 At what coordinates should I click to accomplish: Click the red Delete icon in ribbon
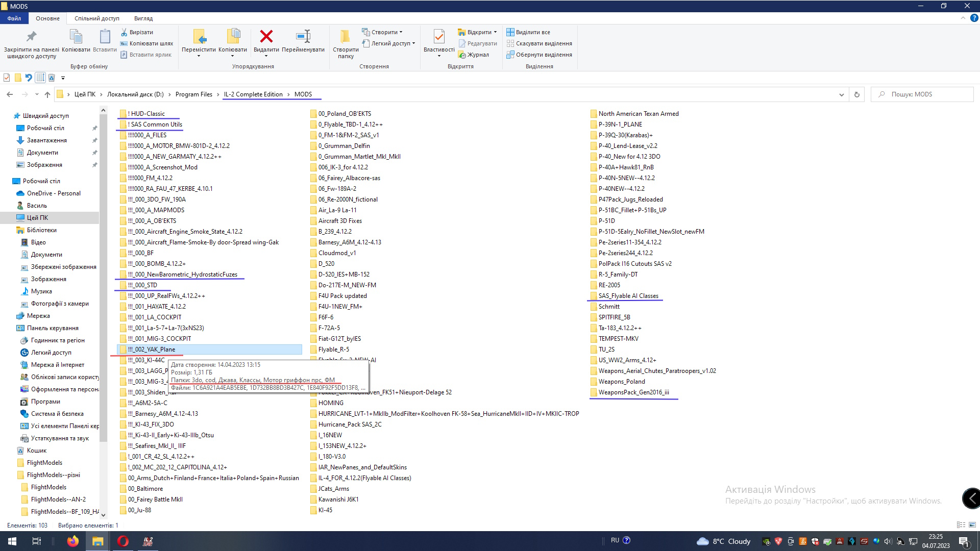[x=266, y=37]
